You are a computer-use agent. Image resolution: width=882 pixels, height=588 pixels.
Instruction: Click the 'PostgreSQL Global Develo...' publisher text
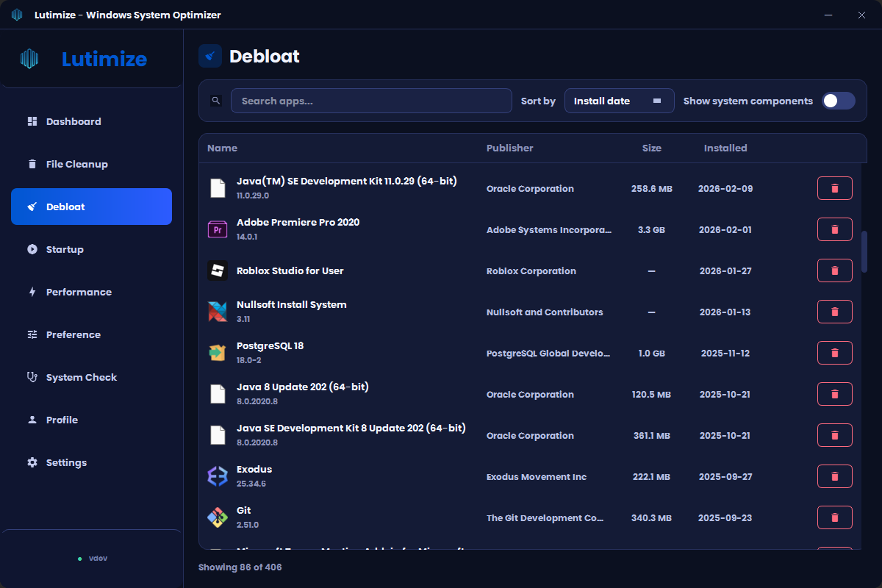[548, 353]
